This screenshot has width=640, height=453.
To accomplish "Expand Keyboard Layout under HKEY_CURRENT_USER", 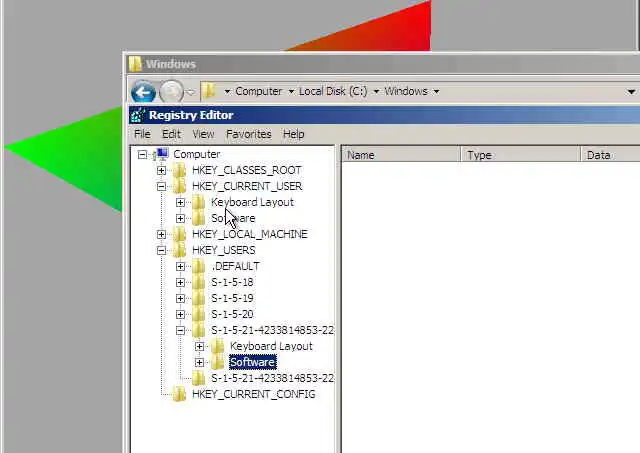I will point(180,202).
